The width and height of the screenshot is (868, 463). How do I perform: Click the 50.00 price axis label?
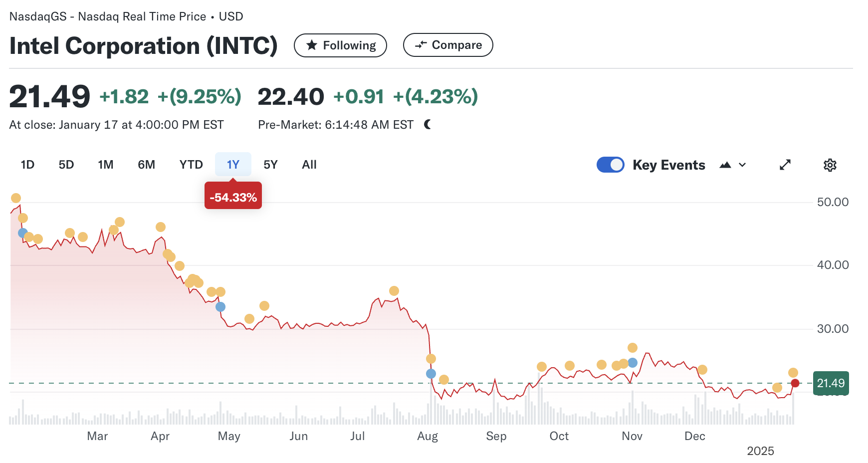(x=833, y=202)
